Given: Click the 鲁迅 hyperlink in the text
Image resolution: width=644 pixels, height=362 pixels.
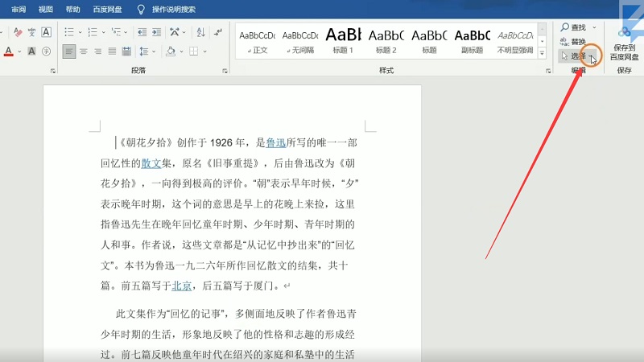Looking at the screenshot, I should point(275,143).
